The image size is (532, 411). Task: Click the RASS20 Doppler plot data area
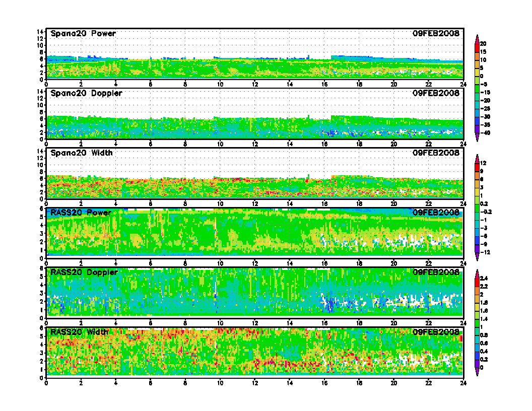pyautogui.click(x=255, y=293)
